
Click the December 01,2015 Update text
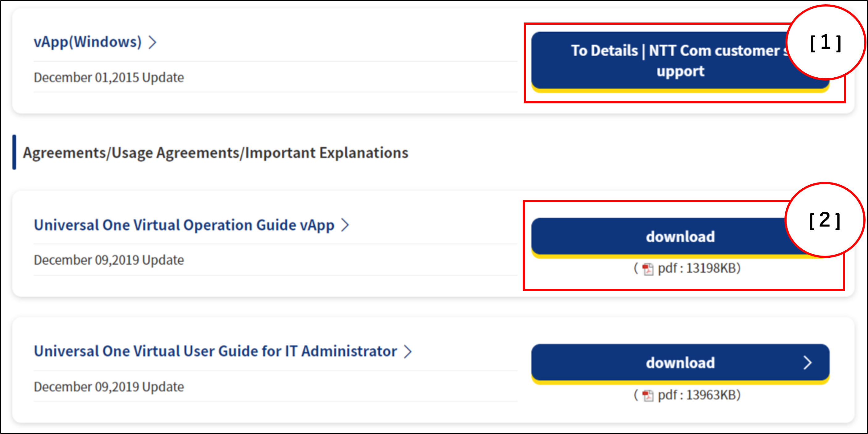(109, 78)
